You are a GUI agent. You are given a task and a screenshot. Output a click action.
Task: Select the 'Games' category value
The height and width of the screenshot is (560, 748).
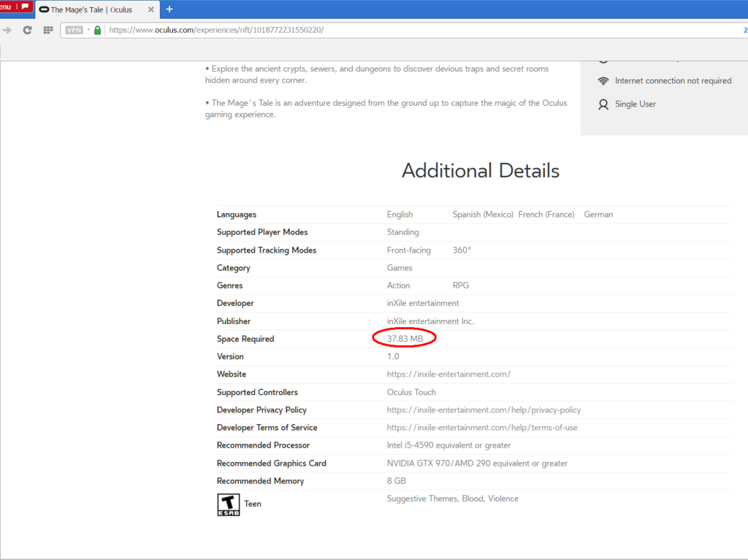point(400,268)
